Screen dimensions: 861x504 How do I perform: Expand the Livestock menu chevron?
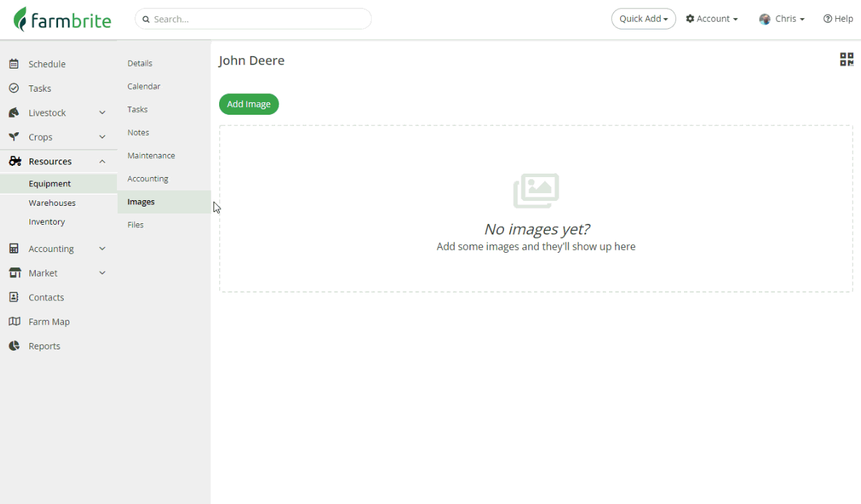(102, 113)
